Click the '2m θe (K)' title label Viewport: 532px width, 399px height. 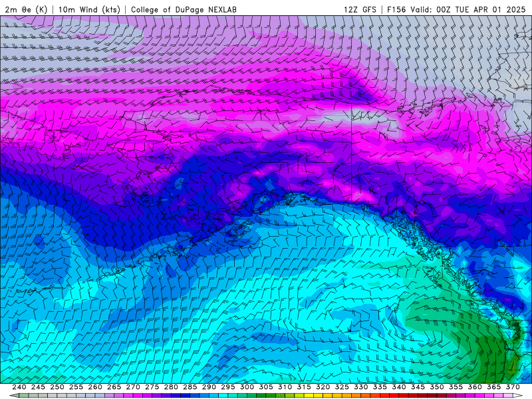click(26, 9)
